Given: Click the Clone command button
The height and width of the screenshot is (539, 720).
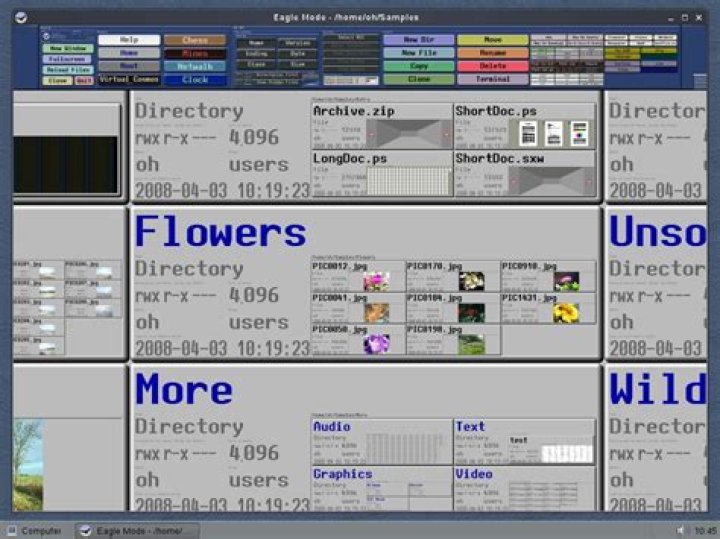Looking at the screenshot, I should (x=419, y=79).
